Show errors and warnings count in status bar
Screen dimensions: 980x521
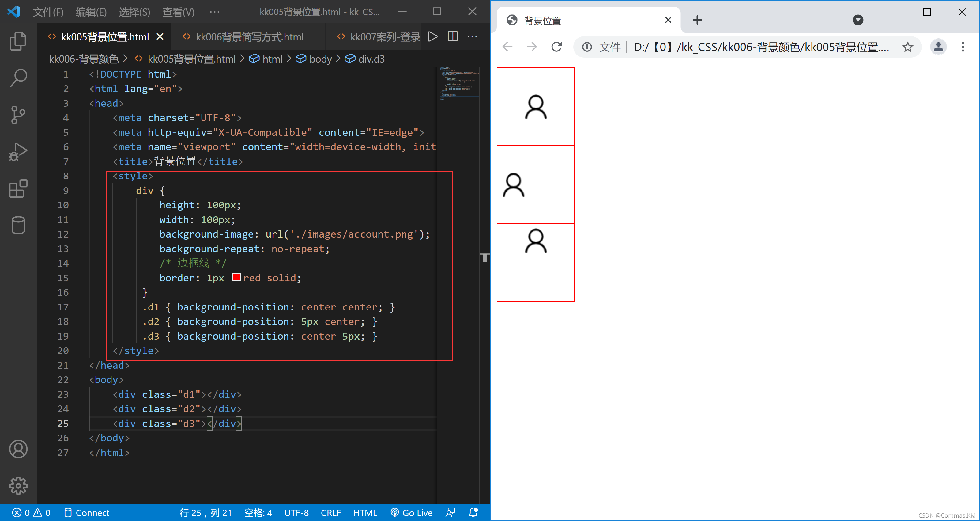click(32, 513)
